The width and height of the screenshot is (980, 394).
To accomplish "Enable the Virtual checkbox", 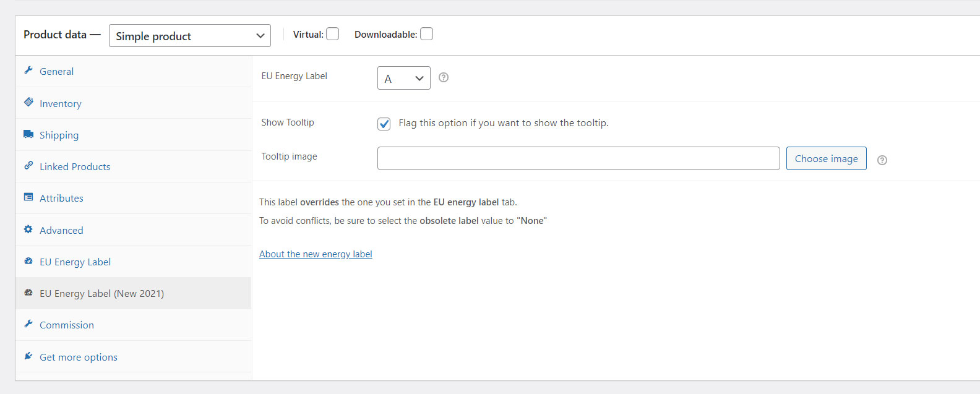I will [333, 34].
